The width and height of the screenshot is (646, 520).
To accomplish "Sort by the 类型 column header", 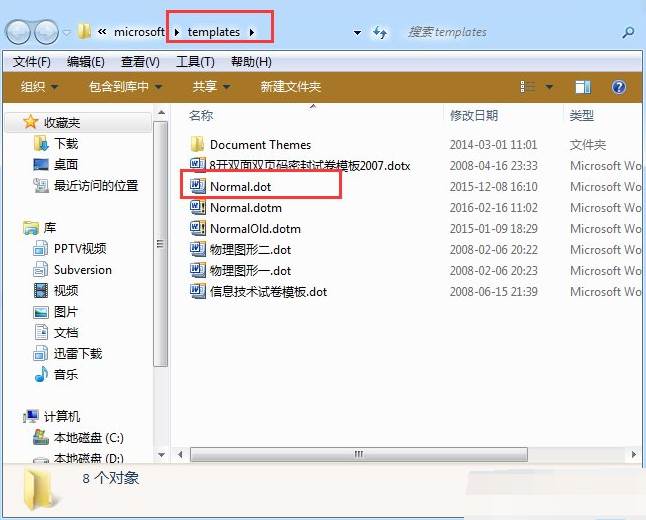I will 581,115.
